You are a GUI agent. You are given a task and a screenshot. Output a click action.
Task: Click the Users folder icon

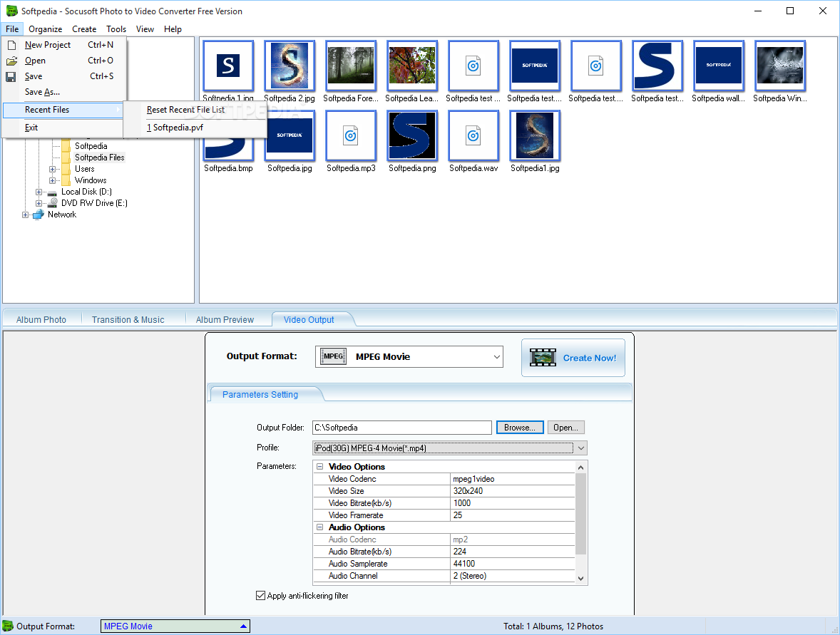pos(66,169)
